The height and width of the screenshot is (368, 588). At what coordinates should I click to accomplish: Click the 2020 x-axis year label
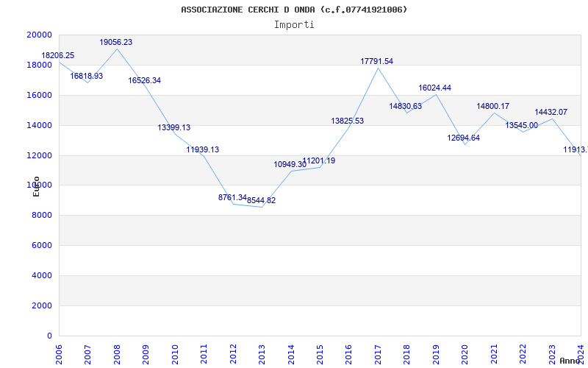pos(465,354)
